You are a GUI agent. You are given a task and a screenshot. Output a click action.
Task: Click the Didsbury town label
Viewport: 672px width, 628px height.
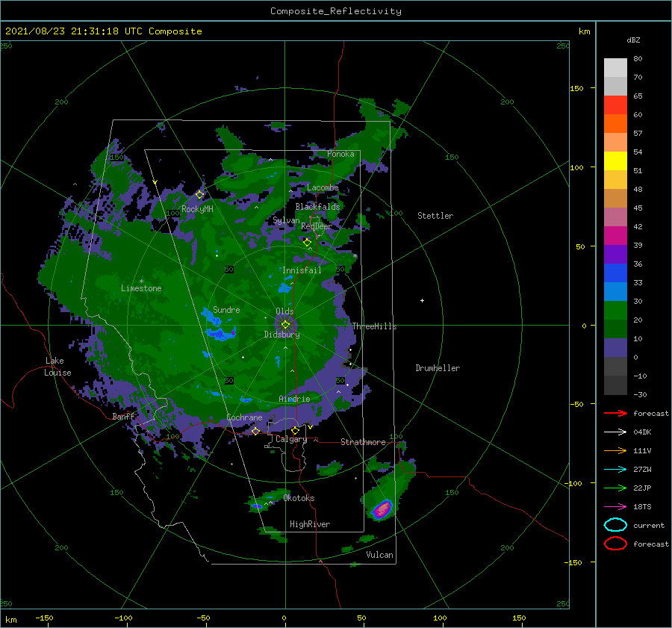click(x=281, y=335)
